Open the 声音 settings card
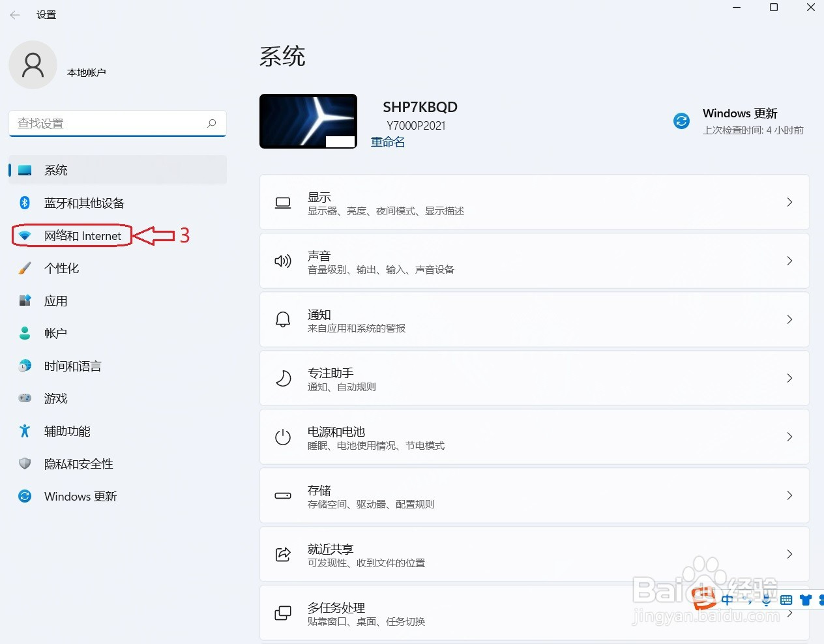The height and width of the screenshot is (644, 824). click(x=535, y=261)
